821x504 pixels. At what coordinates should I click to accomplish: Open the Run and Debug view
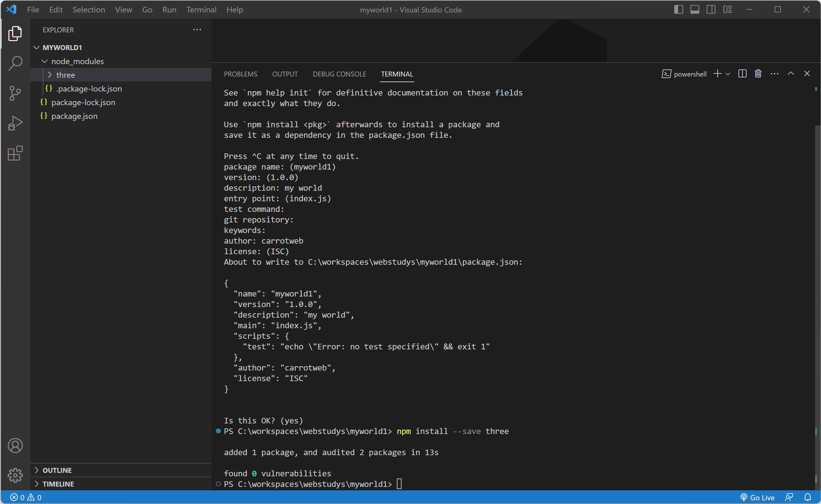pyautogui.click(x=15, y=123)
